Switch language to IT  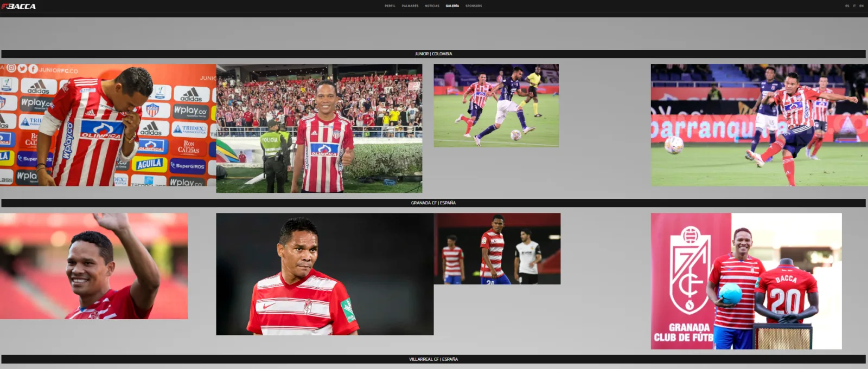[854, 6]
